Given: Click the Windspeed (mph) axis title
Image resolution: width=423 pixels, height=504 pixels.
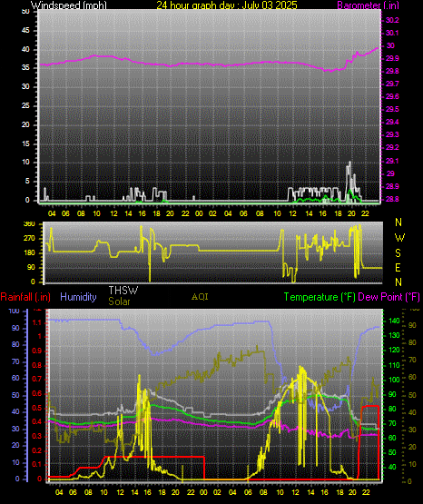Looking at the screenshot, I should [x=69, y=5].
